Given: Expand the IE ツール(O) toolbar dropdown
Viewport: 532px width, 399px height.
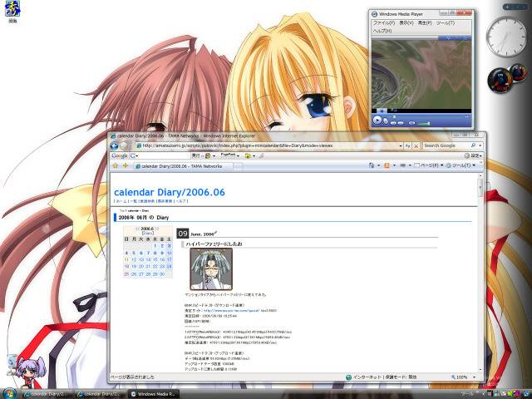Looking at the screenshot, I should click(x=461, y=165).
